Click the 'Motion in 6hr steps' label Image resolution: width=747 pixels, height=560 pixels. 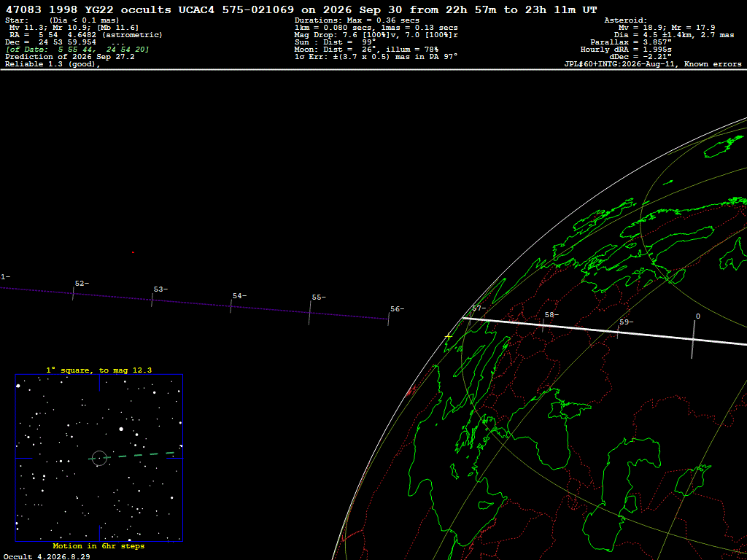coord(98,546)
